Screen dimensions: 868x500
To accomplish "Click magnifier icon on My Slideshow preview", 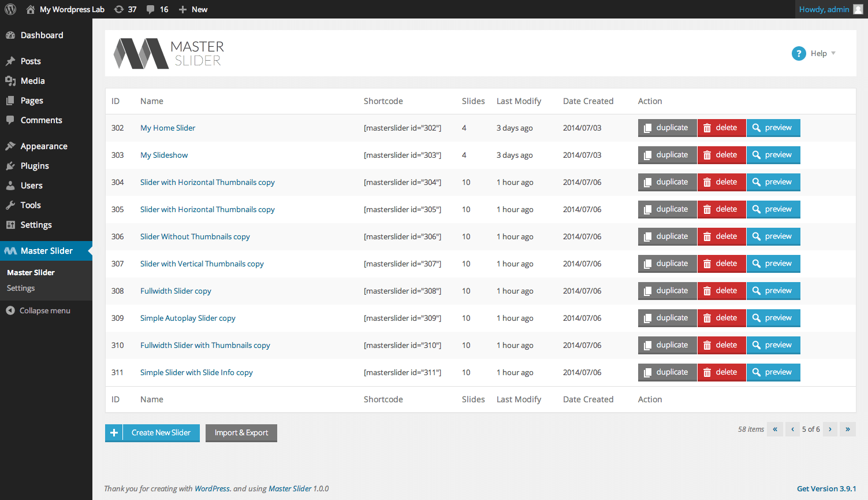I will coord(757,155).
